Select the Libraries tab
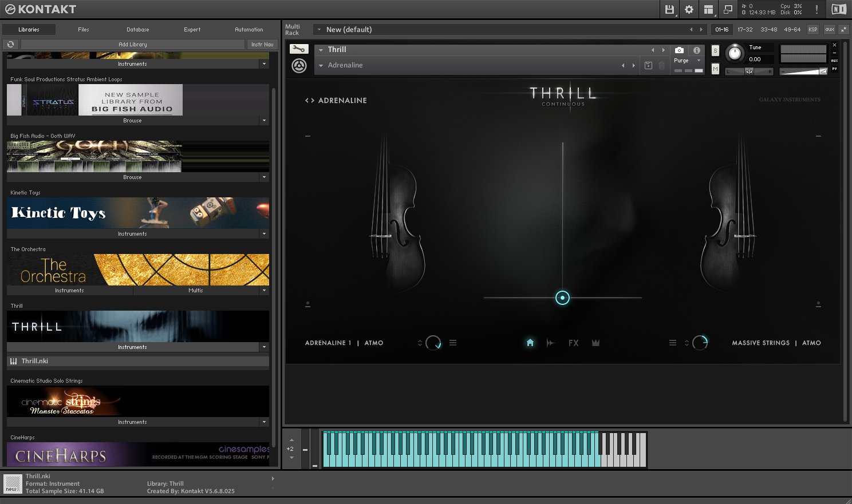 point(29,29)
